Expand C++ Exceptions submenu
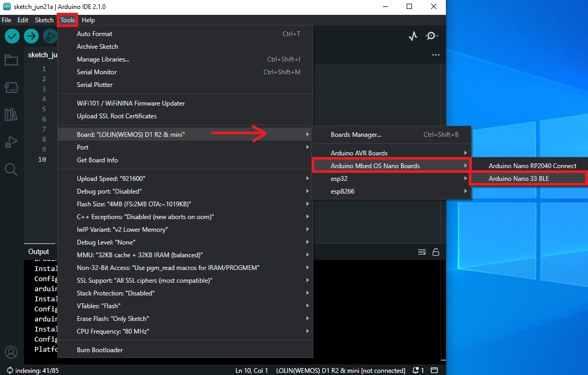The height and width of the screenshot is (375, 588). pos(185,217)
